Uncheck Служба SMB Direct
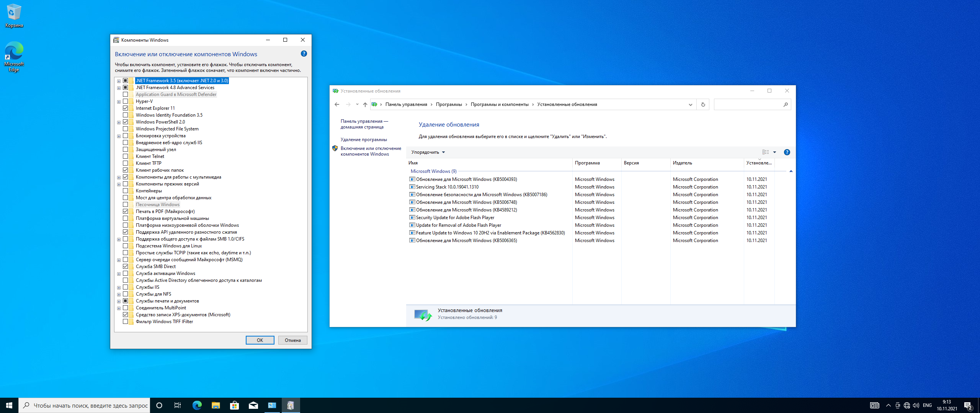 click(x=125, y=267)
